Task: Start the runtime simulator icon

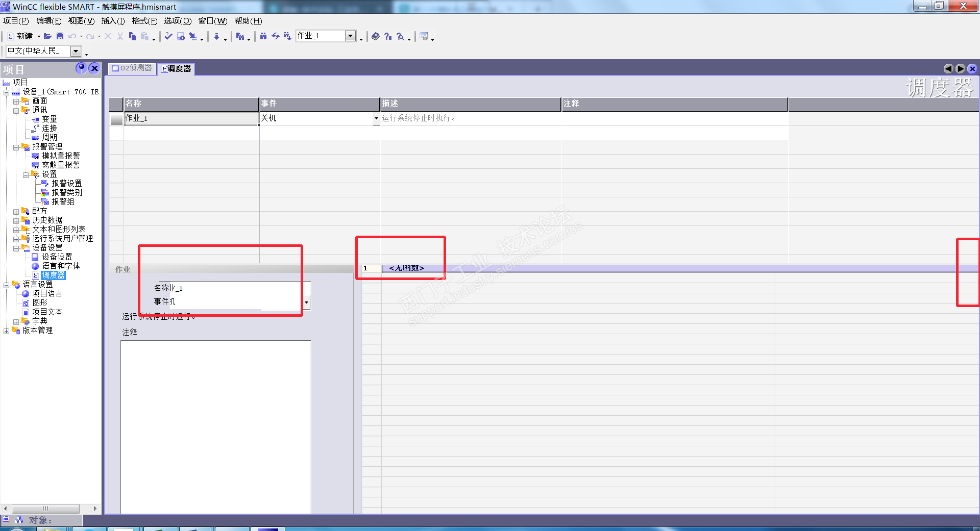Action: 181,36
